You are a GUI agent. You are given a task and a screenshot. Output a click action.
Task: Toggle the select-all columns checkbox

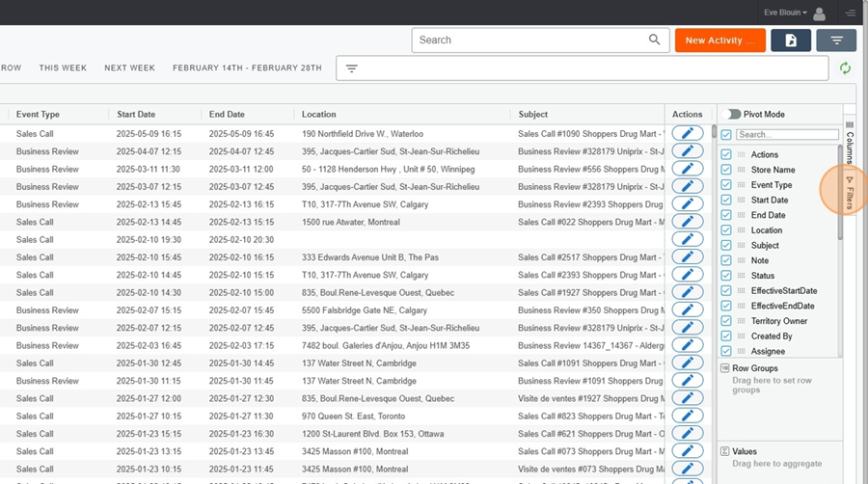tap(726, 134)
